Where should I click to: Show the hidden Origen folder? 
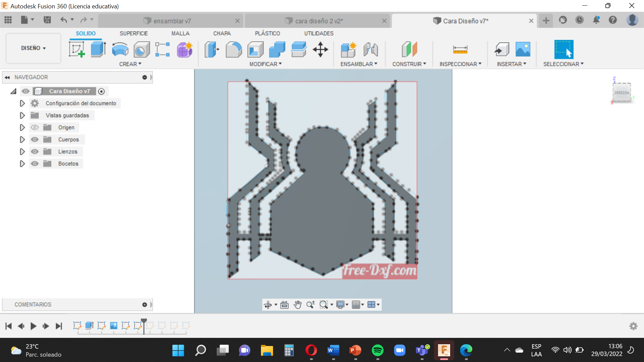pyautogui.click(x=35, y=127)
